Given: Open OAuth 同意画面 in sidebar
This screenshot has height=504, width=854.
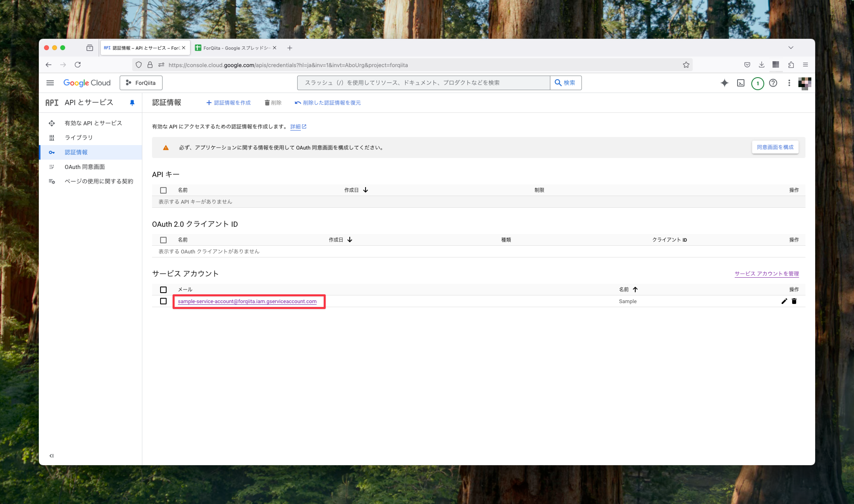Looking at the screenshot, I should pyautogui.click(x=85, y=167).
